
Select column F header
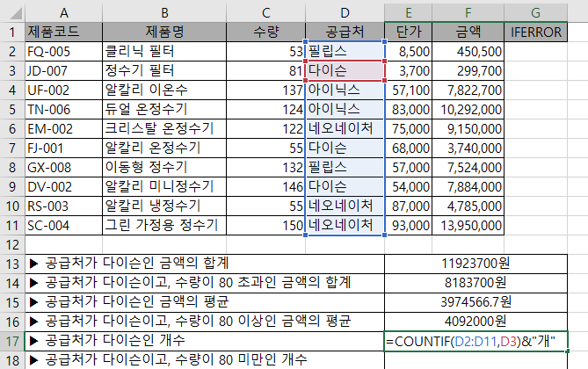[x=468, y=13]
